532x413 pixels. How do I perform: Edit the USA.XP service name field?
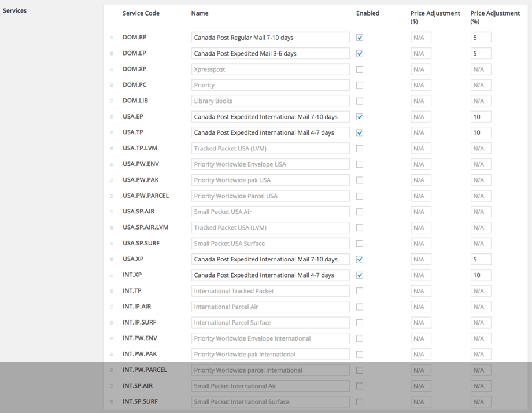click(271, 259)
